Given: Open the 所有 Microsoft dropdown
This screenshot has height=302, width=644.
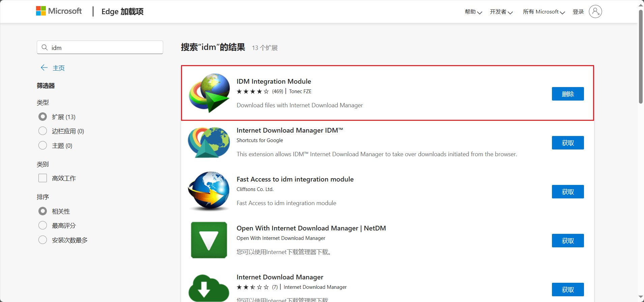Looking at the screenshot, I should click(x=544, y=12).
